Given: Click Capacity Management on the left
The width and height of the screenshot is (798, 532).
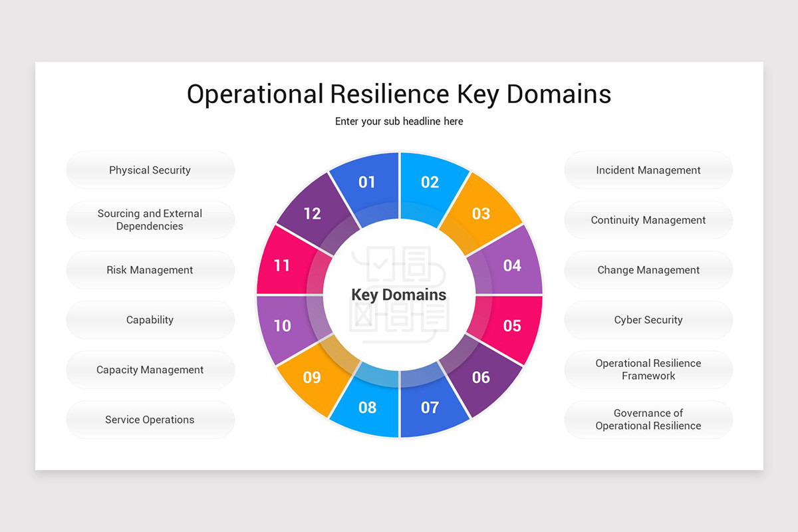Looking at the screenshot, I should coord(150,370).
